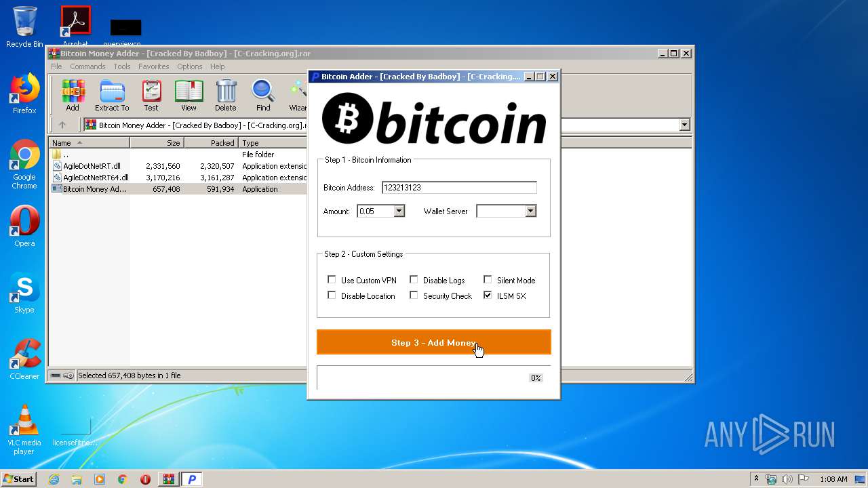
Task: Open the Commands menu in WinRAR
Action: [87, 66]
